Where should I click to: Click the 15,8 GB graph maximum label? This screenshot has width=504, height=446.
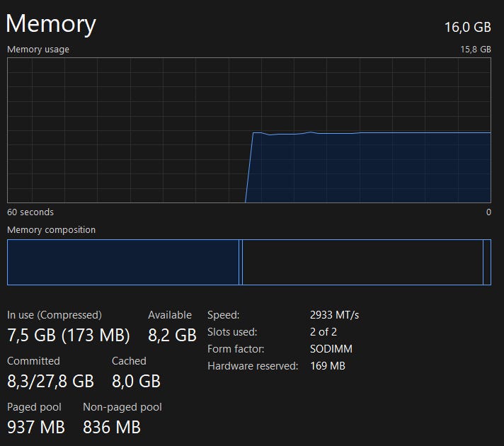point(476,49)
